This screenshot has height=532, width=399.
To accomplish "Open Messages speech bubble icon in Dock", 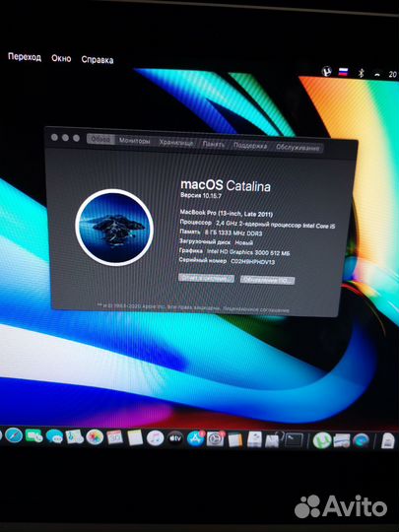I will [54, 436].
